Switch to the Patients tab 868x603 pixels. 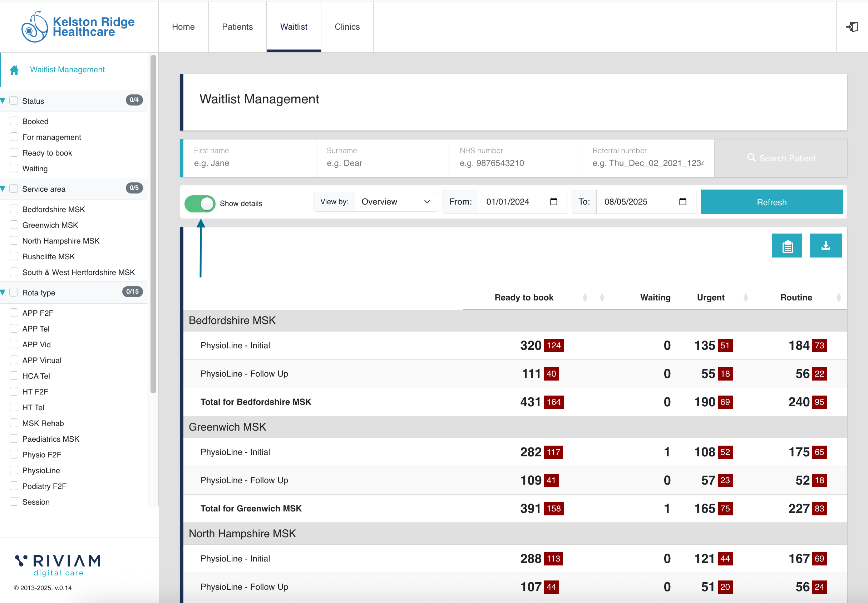237,27
